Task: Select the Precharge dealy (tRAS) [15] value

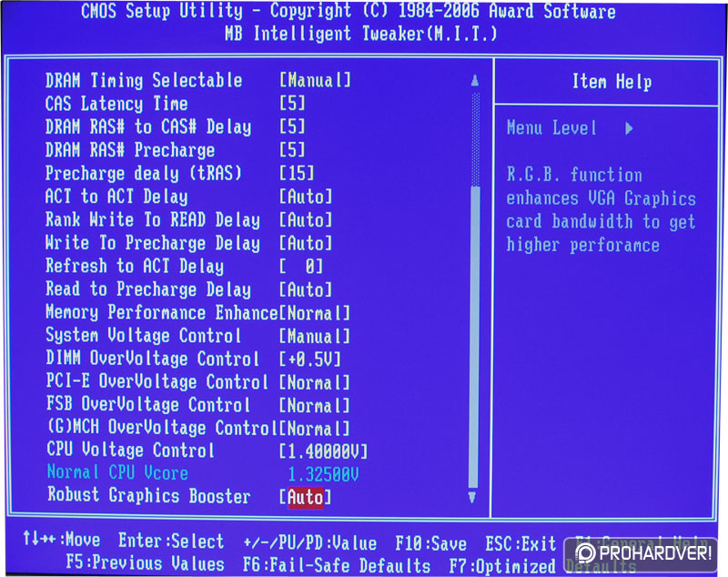Action: (x=297, y=173)
